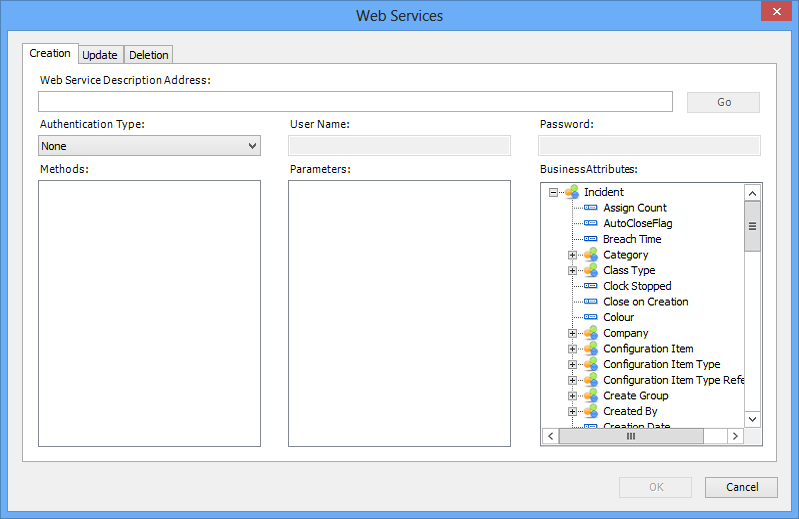Click the Class Type node icon
The width and height of the screenshot is (799, 519).
click(591, 270)
